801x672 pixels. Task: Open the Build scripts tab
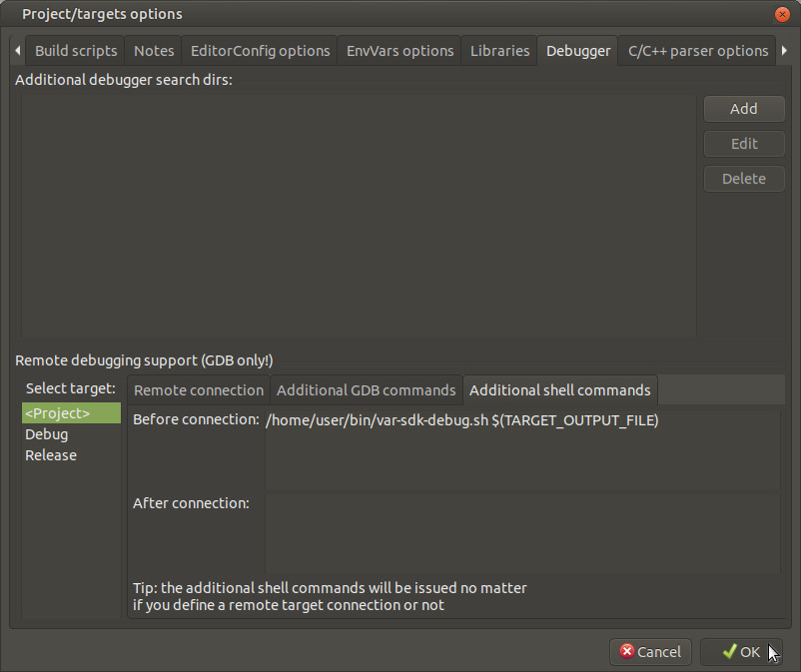tap(76, 51)
